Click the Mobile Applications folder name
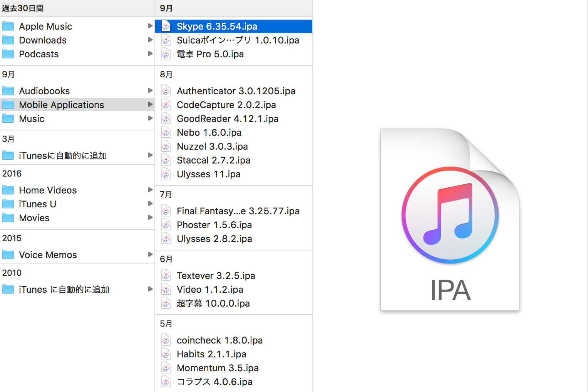588x392 pixels. [x=62, y=105]
